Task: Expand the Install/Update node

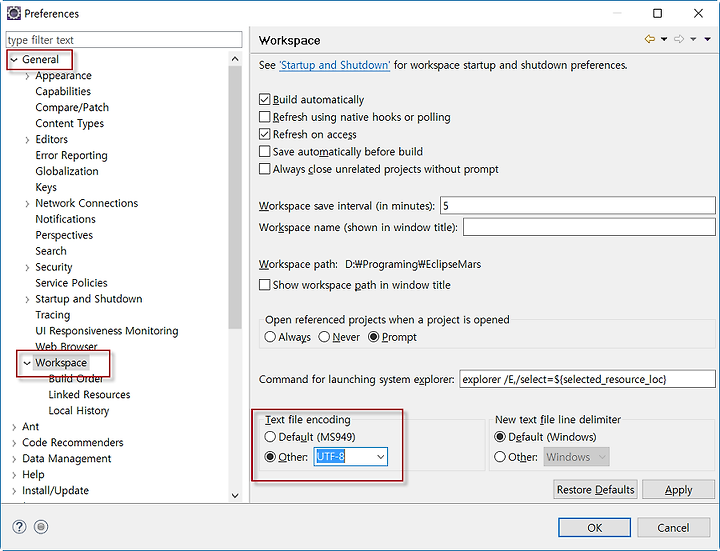Action: [x=14, y=491]
